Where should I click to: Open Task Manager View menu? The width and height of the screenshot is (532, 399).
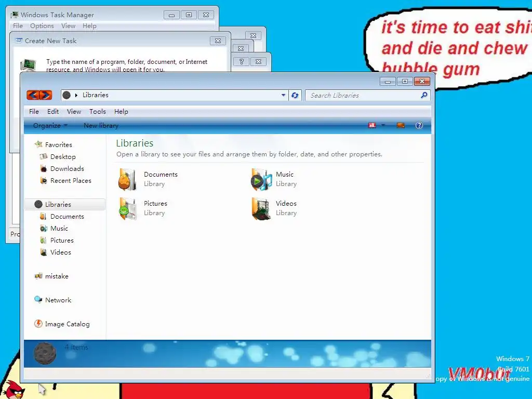(x=68, y=26)
